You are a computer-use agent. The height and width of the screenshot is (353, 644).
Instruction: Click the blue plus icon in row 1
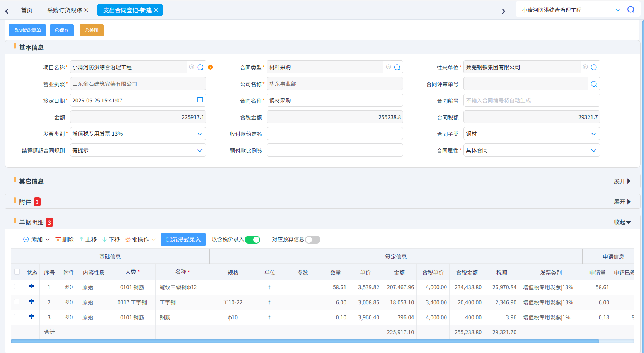click(32, 286)
